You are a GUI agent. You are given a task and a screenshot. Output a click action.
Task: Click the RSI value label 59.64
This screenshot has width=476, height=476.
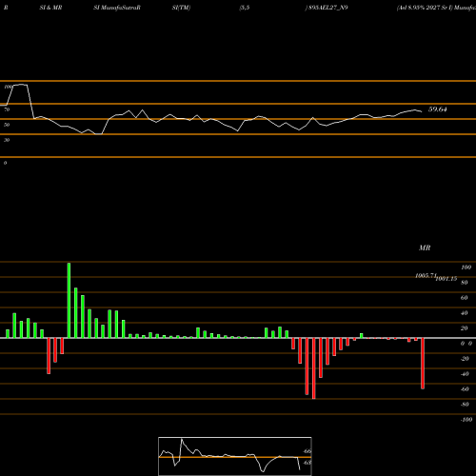tap(438, 109)
